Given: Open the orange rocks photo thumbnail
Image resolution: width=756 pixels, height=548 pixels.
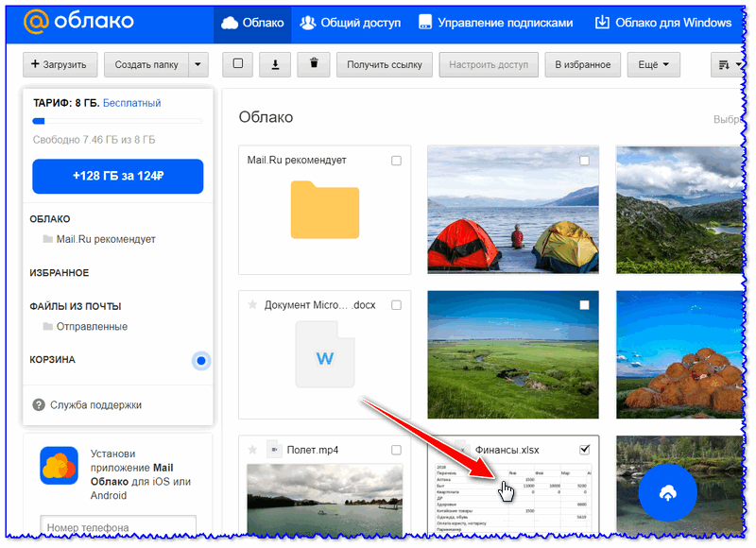Looking at the screenshot, I should [x=679, y=354].
